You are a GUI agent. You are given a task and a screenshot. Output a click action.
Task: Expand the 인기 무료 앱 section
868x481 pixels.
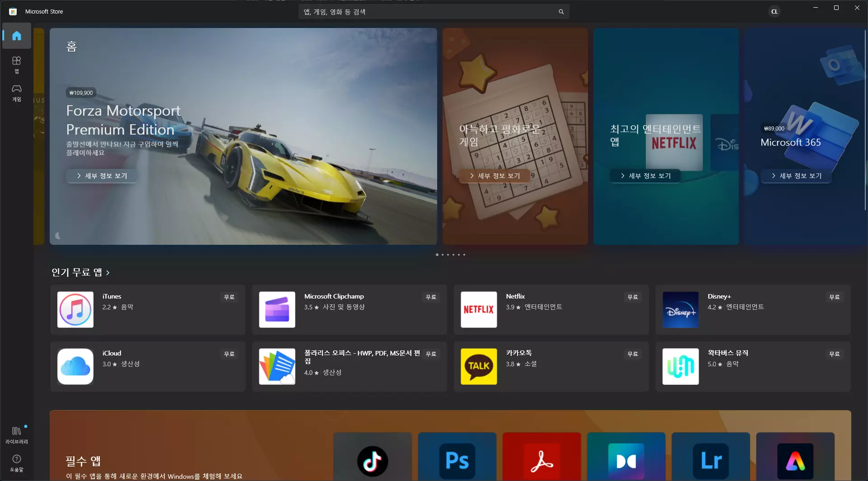tap(80, 272)
